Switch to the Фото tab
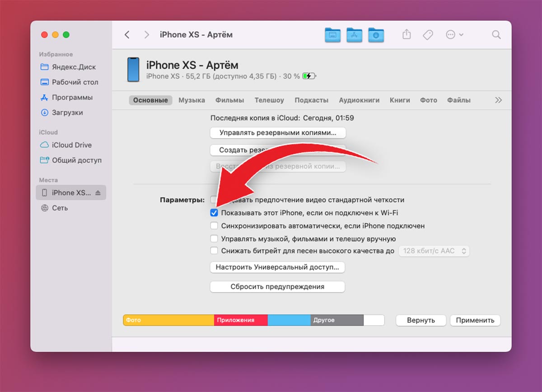The image size is (542, 392). [429, 100]
